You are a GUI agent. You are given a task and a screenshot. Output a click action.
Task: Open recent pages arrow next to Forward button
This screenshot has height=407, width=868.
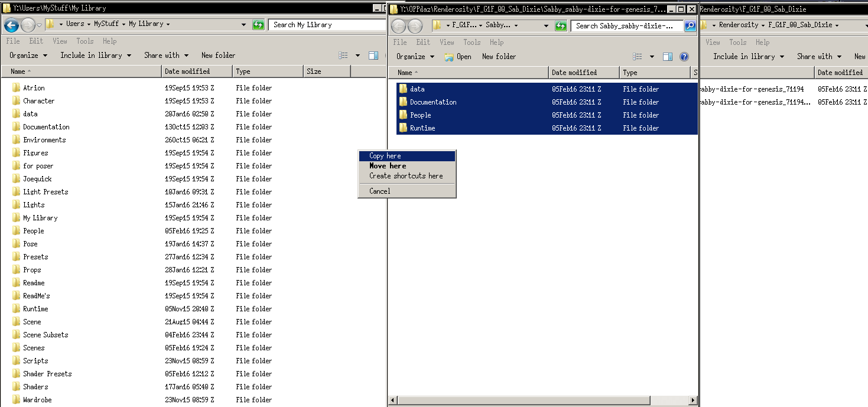(39, 25)
